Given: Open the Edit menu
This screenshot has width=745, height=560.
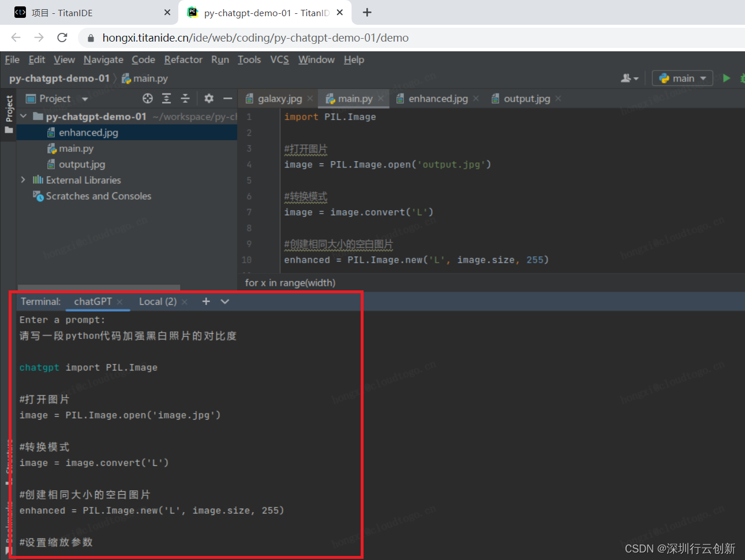Looking at the screenshot, I should tap(37, 59).
